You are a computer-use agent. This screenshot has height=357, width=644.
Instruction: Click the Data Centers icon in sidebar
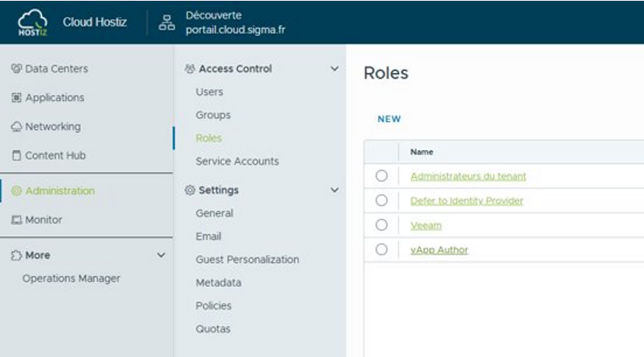point(16,69)
